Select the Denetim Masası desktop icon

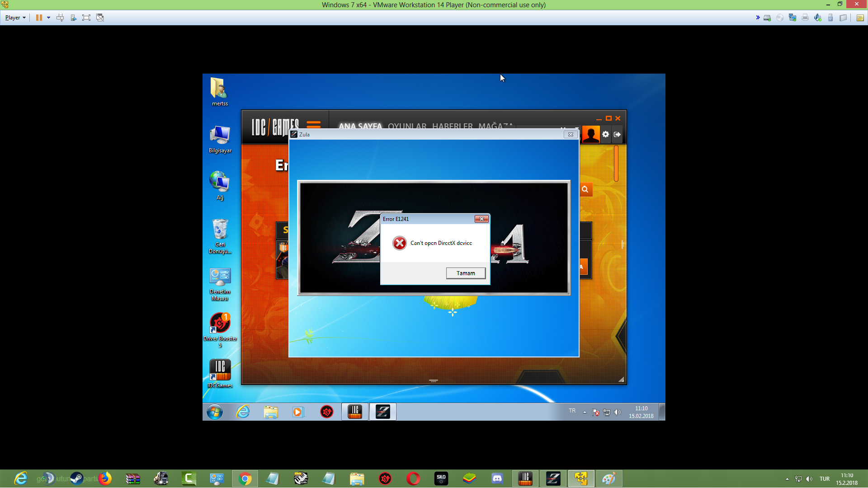(x=220, y=284)
